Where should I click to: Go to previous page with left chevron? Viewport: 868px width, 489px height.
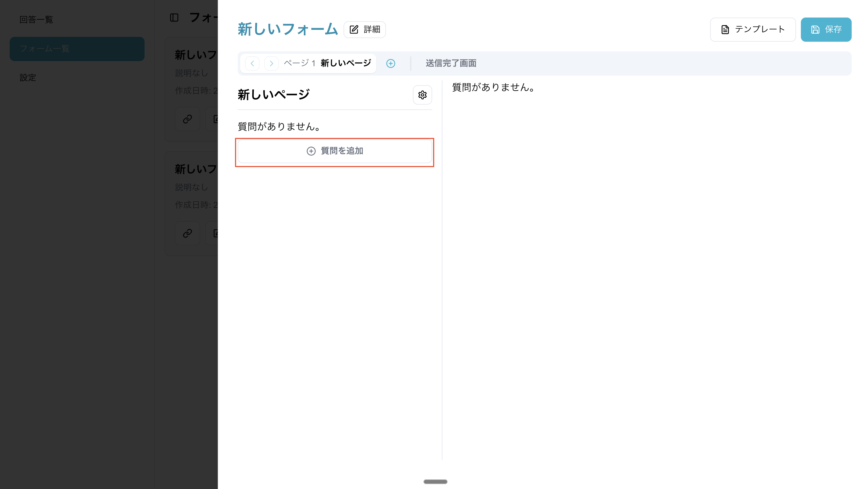tap(252, 63)
